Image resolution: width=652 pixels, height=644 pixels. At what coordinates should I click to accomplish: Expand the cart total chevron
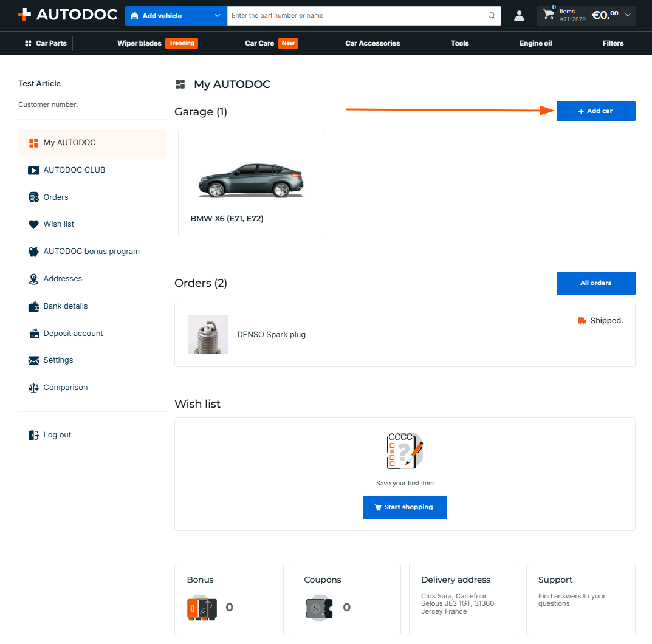(628, 15)
